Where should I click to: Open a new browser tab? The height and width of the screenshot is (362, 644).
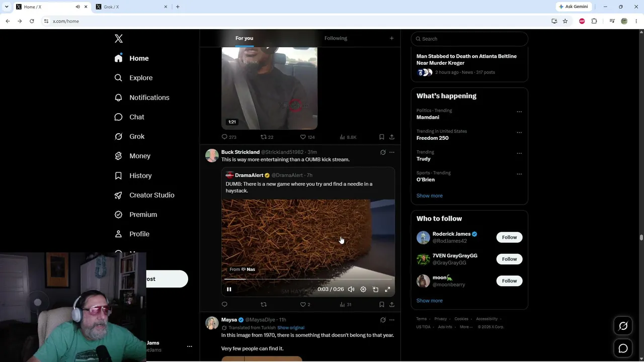(x=178, y=7)
